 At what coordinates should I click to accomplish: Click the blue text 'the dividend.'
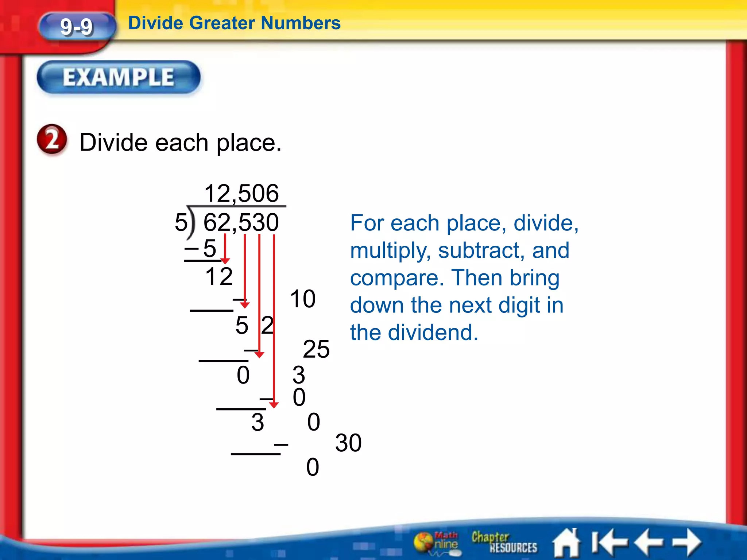pyautogui.click(x=414, y=332)
